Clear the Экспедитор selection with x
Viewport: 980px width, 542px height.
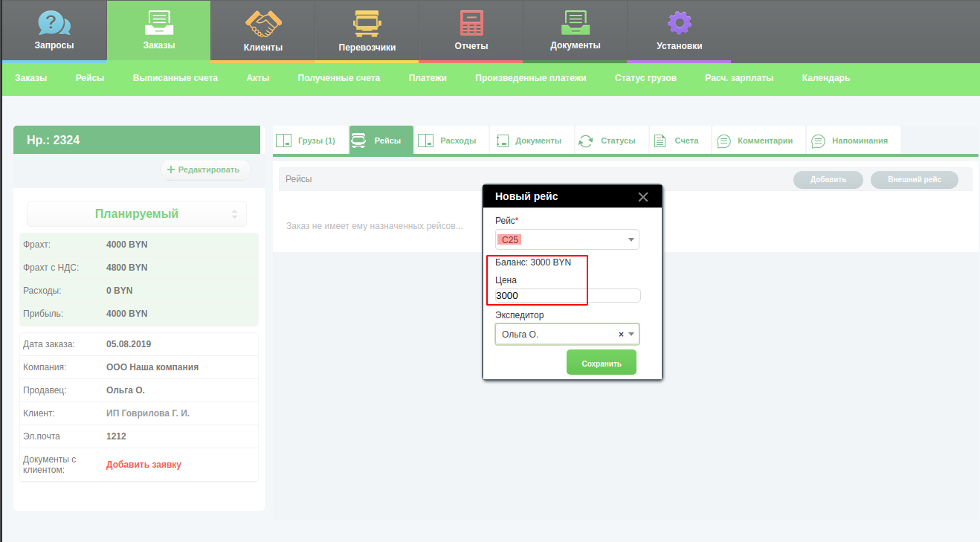[621, 335]
